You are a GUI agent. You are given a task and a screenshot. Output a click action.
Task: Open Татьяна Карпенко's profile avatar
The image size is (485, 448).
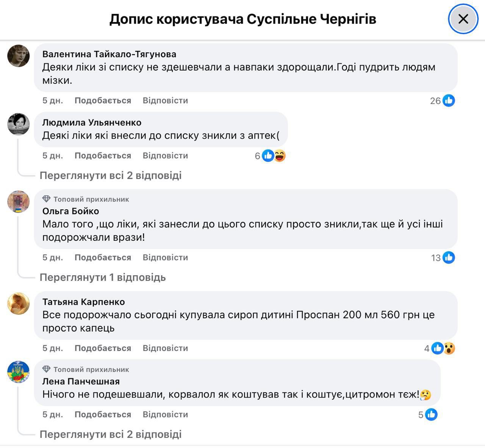19,303
